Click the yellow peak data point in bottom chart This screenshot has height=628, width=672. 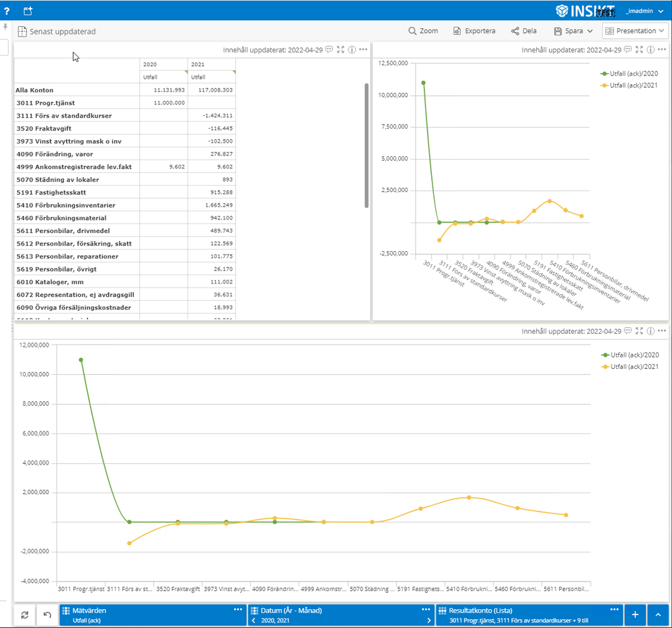(x=470, y=497)
